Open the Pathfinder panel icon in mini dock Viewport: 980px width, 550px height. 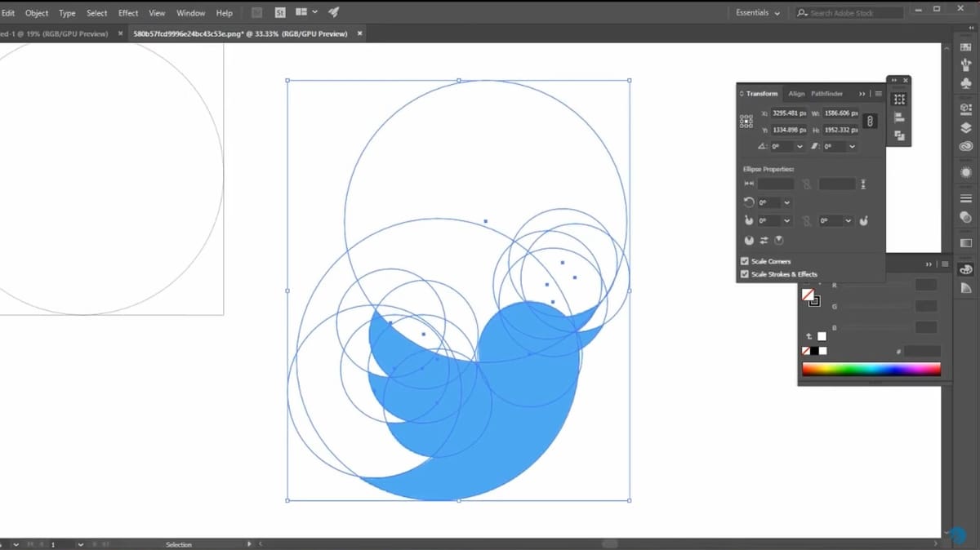(899, 135)
